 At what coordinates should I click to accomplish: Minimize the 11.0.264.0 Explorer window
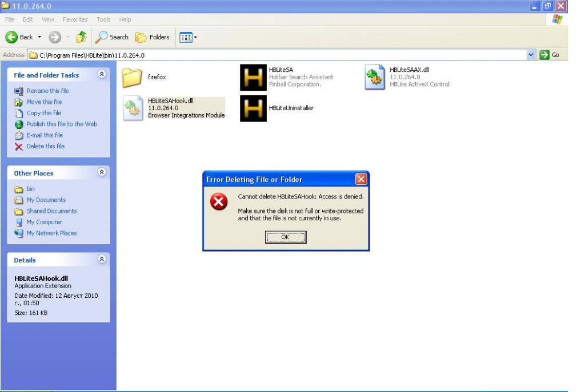535,6
